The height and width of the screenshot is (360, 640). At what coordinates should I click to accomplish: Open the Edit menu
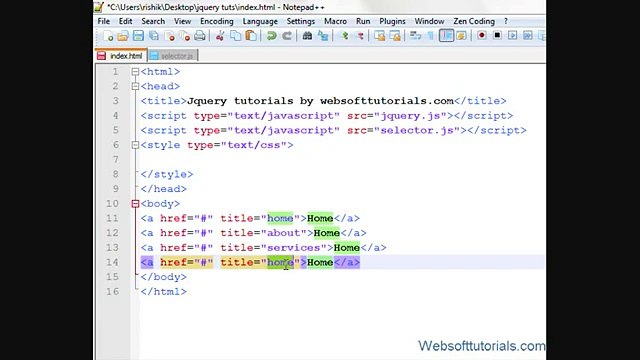point(125,21)
